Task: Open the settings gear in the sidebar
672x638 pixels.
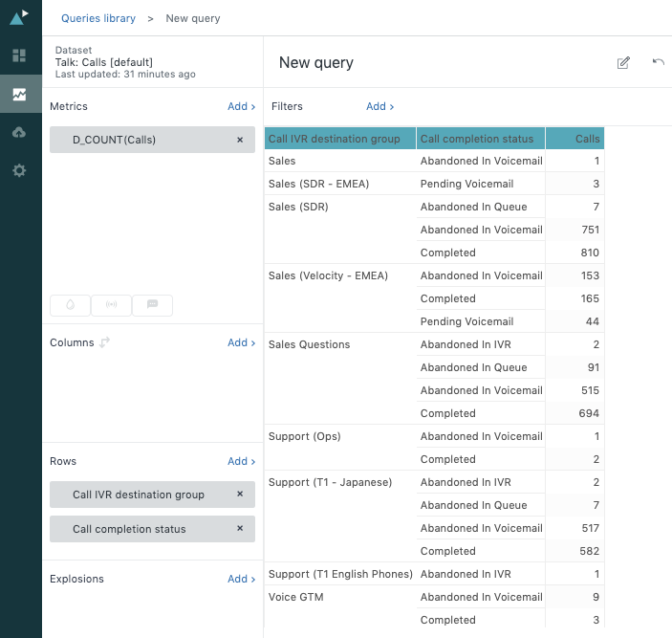Action: point(19,170)
